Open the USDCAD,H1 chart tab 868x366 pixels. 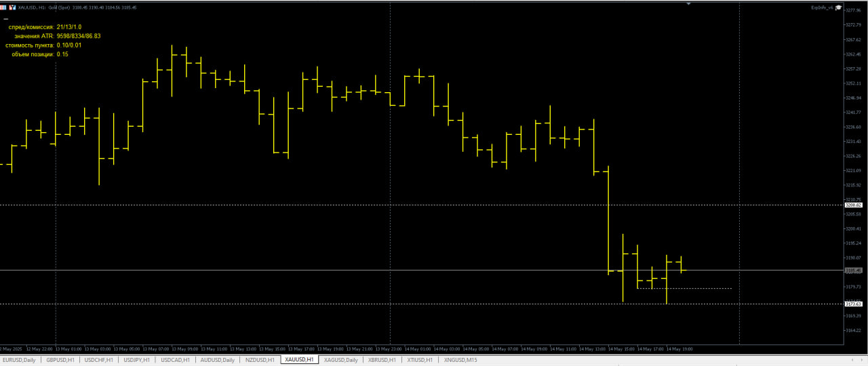click(176, 360)
